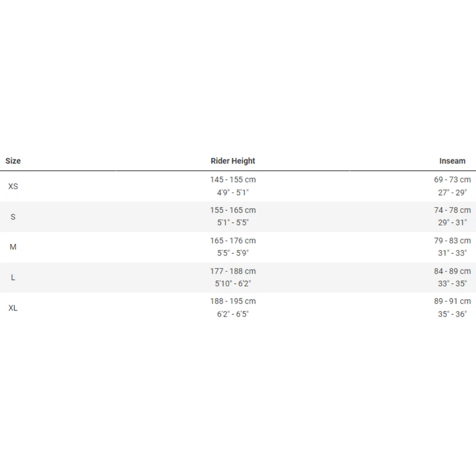Select the XS size row label

coord(13,186)
